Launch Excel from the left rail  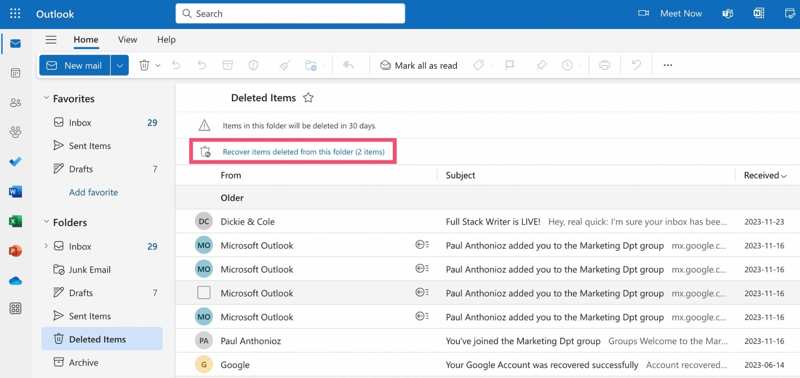coord(15,221)
